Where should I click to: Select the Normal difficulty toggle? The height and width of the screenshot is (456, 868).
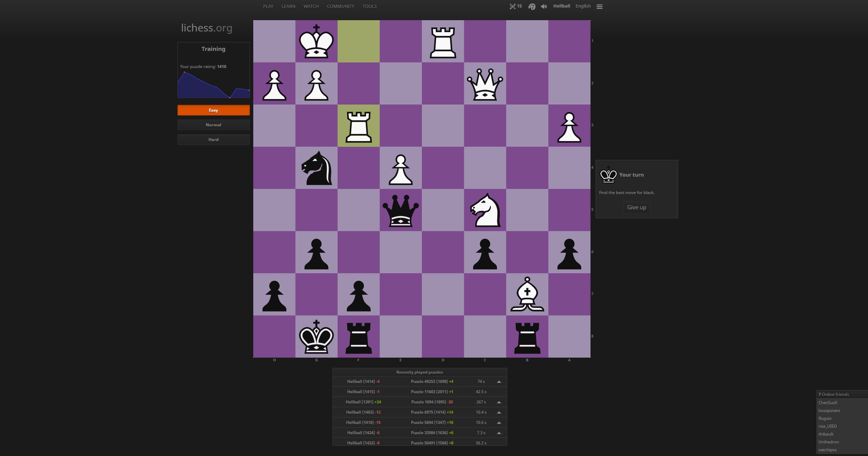tap(213, 124)
